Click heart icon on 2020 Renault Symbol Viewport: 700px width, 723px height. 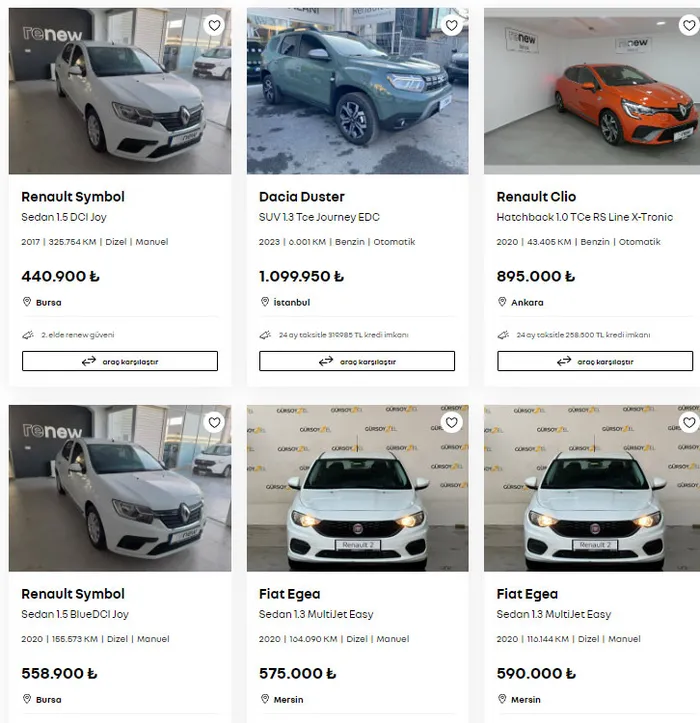(214, 422)
